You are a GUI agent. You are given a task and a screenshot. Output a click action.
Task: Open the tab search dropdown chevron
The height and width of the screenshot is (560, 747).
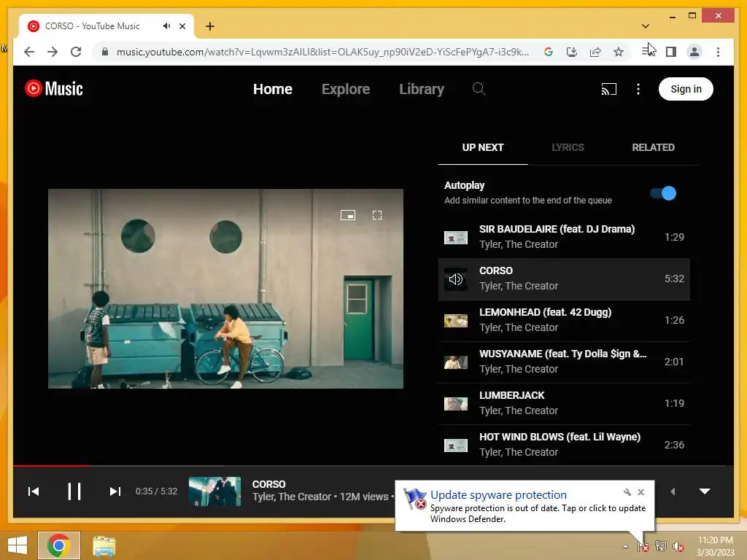pyautogui.click(x=646, y=26)
